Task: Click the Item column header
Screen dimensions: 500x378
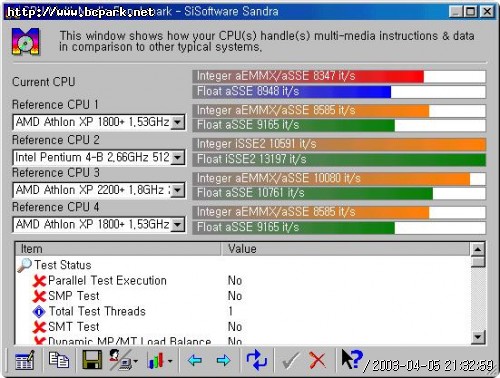Action: (x=118, y=249)
